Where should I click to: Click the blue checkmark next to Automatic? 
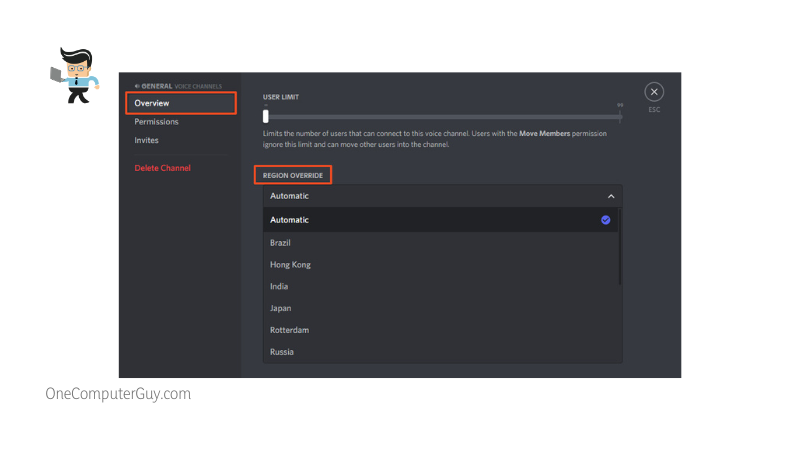tap(606, 220)
